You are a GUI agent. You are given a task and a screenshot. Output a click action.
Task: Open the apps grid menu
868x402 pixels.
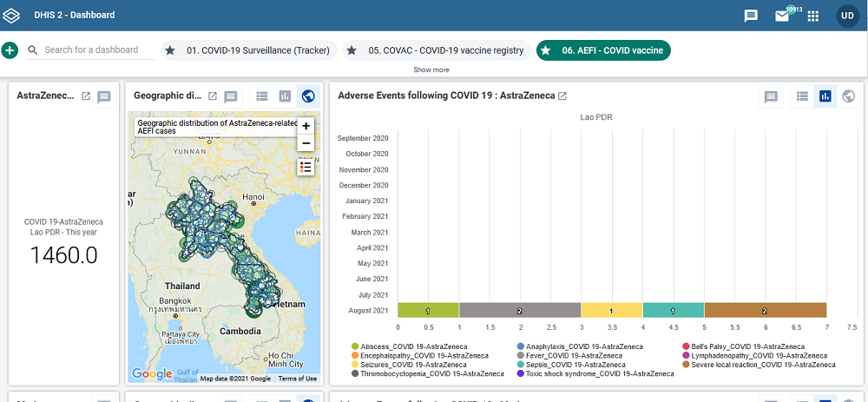[812, 16]
